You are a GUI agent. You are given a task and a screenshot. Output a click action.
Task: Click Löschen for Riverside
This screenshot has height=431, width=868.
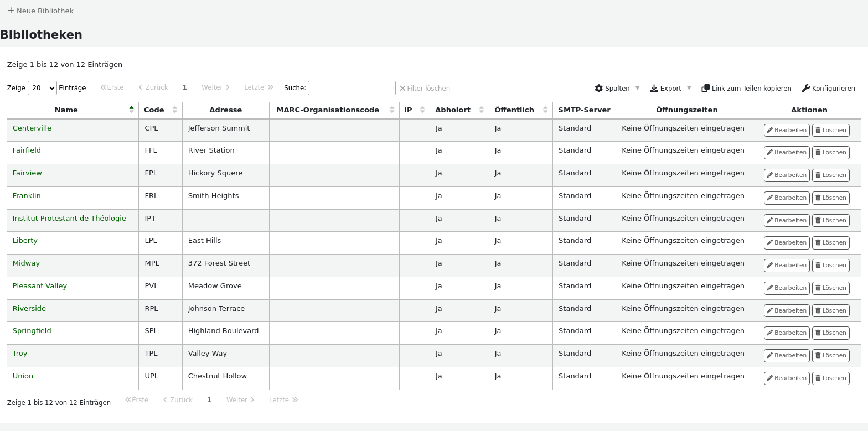[x=830, y=310]
